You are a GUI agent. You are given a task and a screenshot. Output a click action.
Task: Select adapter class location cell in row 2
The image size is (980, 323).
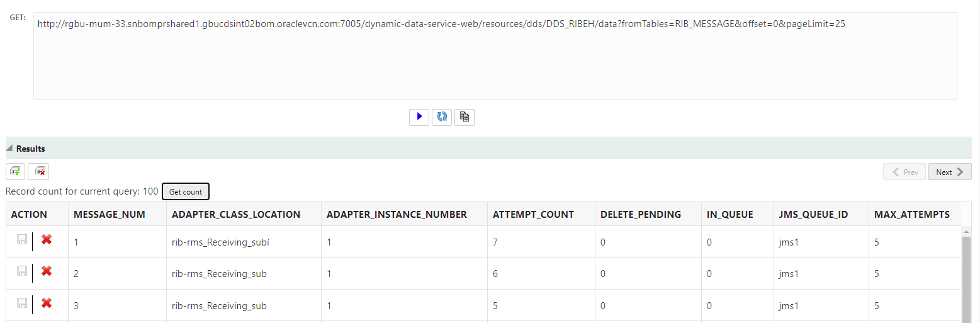coord(244,273)
